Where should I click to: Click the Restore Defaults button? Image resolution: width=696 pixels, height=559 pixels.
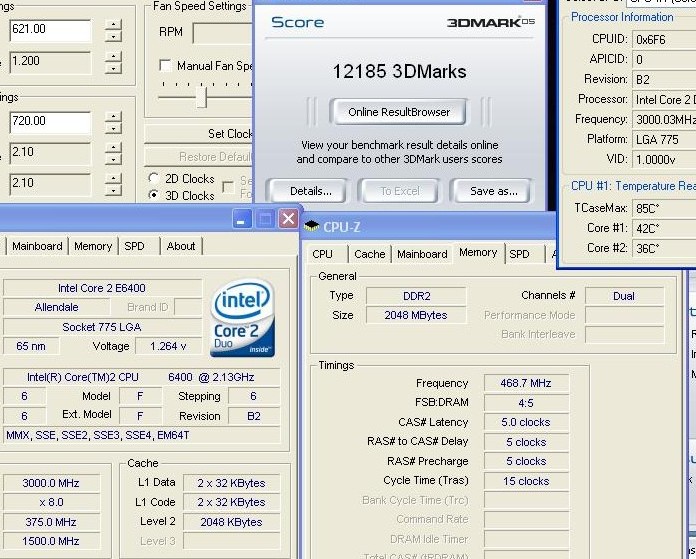point(198,157)
